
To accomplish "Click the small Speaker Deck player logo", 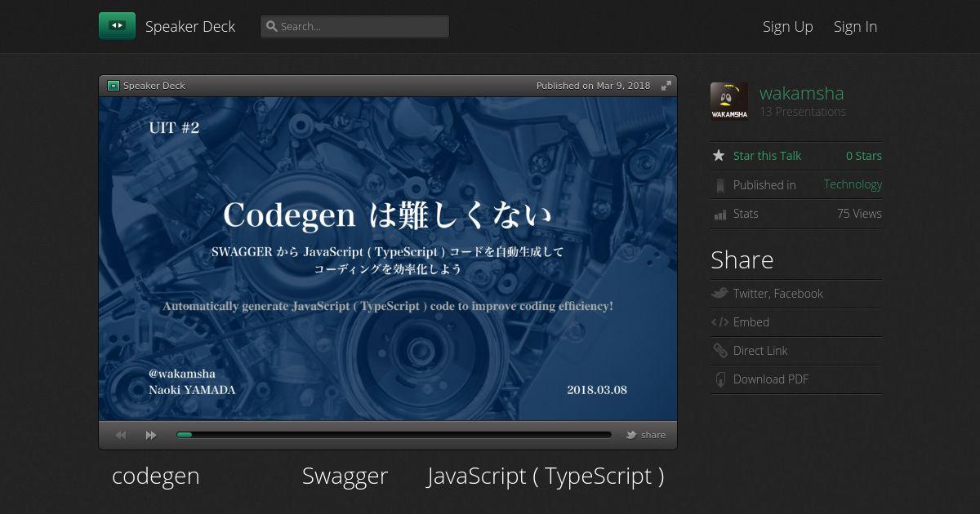I will pos(114,86).
